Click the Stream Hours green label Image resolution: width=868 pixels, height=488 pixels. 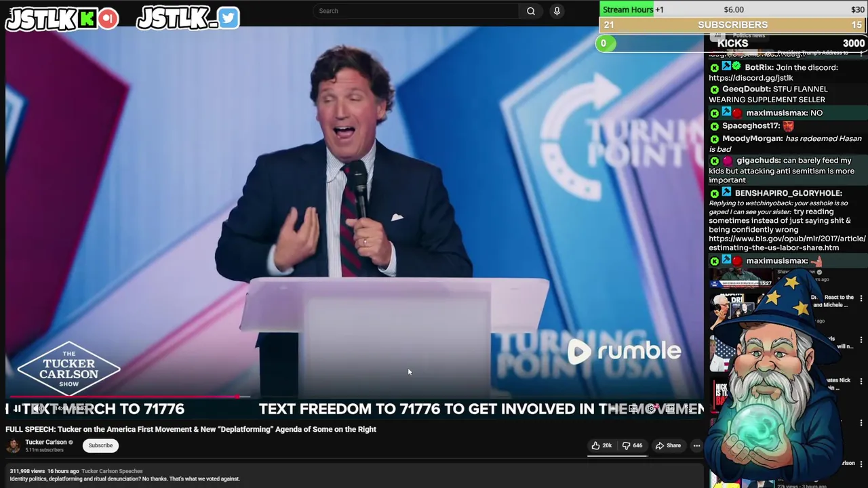point(628,9)
